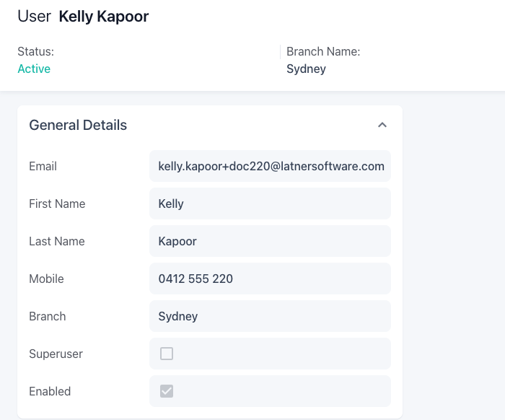Toggle the Enabled checkbox

click(167, 391)
